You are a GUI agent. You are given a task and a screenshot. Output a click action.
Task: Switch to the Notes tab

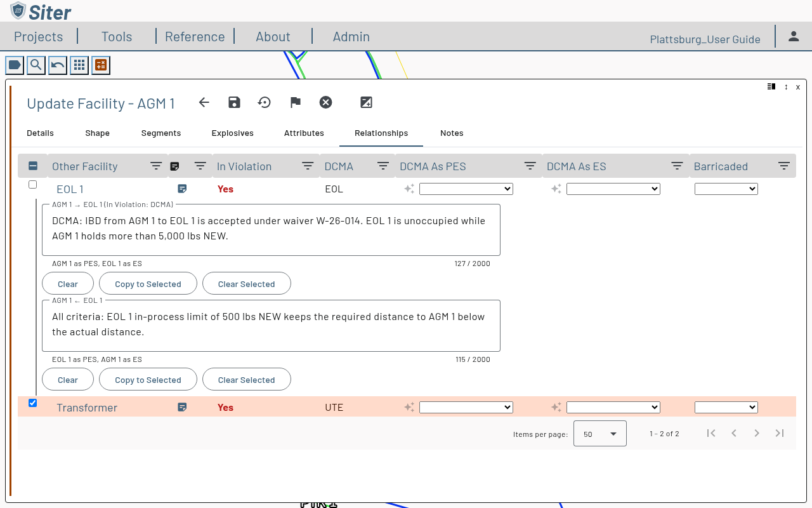[x=452, y=133]
